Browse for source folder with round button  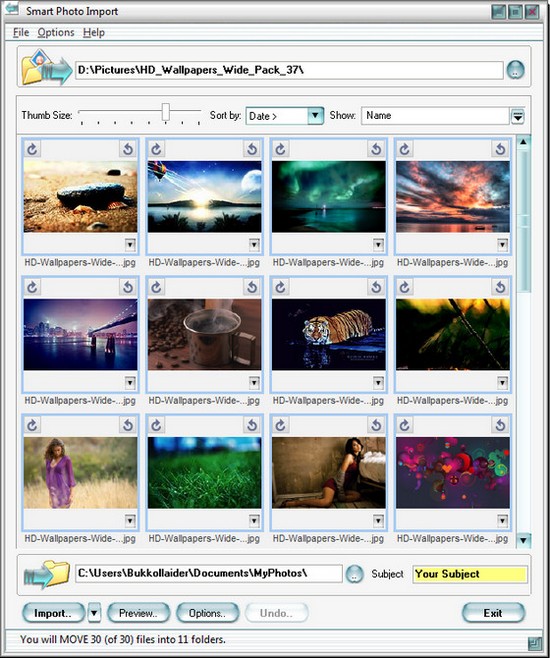[515, 70]
